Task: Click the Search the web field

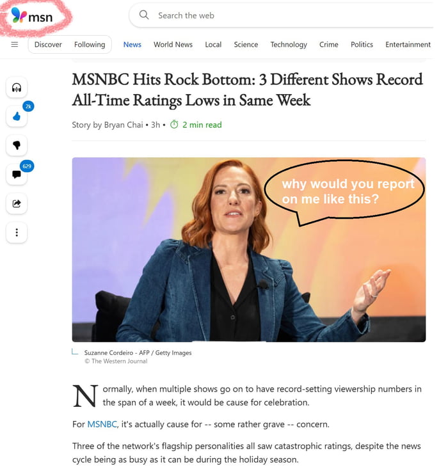Action: pos(281,15)
